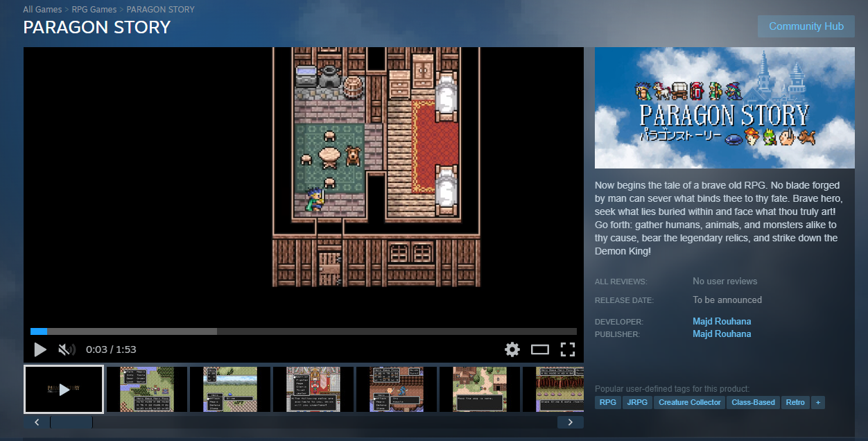The image size is (868, 441).
Task: Open RPG Games breadcrumb
Action: coord(94,10)
